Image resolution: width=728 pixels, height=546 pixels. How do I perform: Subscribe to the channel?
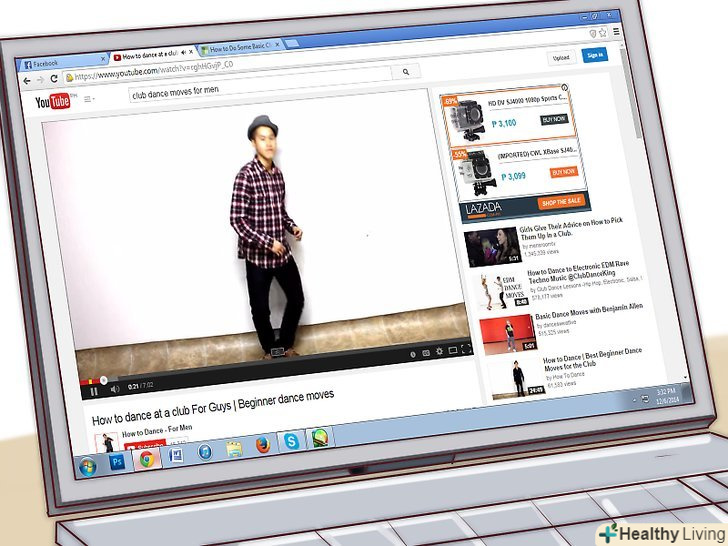coord(145,445)
